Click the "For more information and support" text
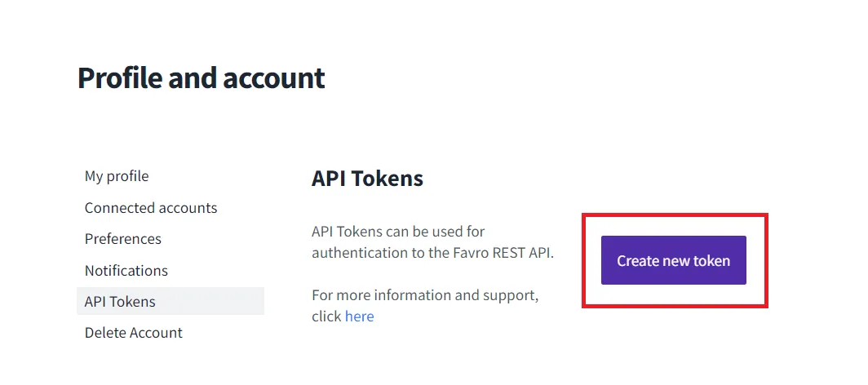The image size is (868, 385). click(x=425, y=294)
